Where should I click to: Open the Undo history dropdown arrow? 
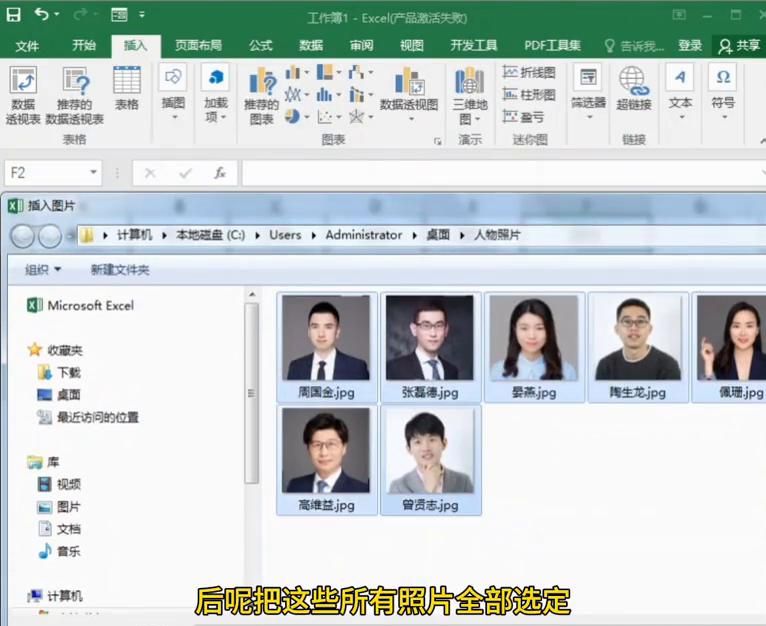(x=57, y=15)
